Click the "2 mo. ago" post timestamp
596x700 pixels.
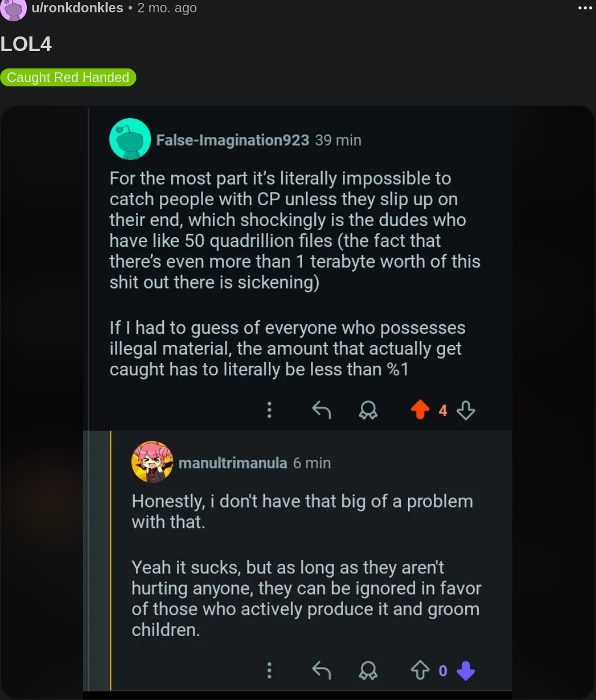pyautogui.click(x=167, y=8)
